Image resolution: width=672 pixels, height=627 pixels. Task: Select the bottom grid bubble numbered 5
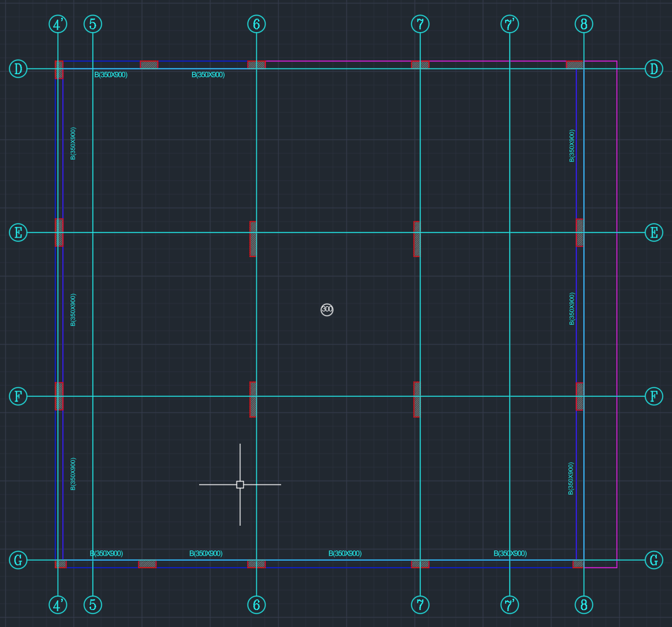tap(93, 605)
